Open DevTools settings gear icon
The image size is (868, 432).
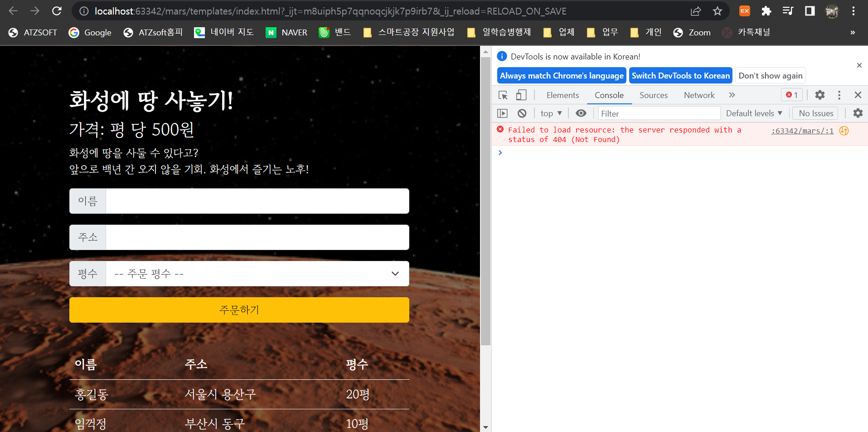pos(820,95)
